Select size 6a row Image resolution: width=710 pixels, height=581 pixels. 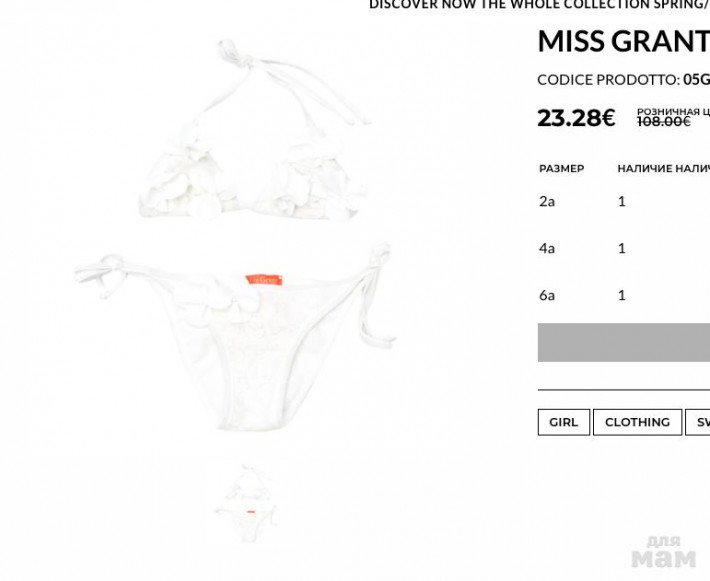point(624,295)
